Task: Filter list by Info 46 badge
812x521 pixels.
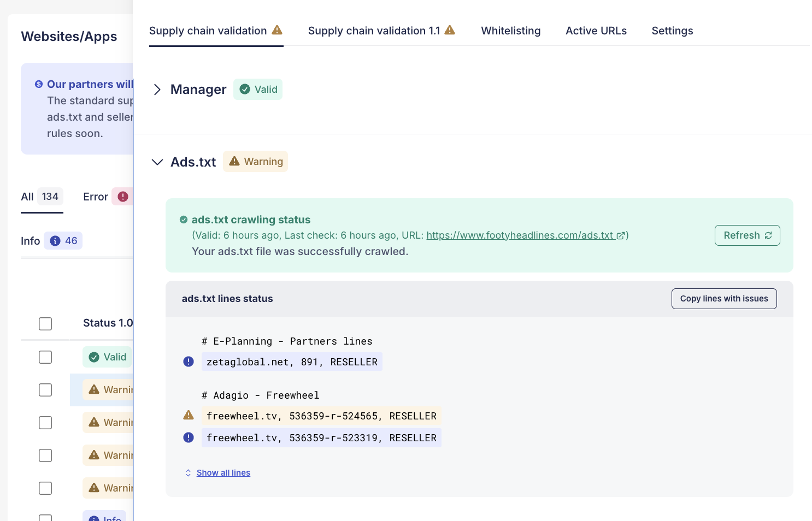Action: [x=63, y=241]
